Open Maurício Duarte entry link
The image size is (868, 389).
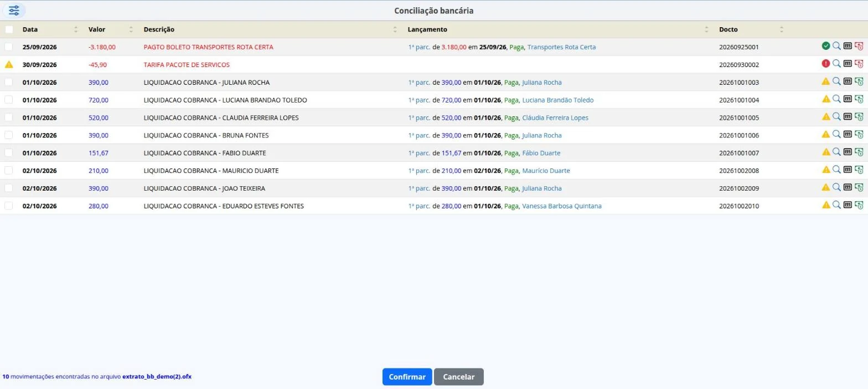[x=546, y=171]
